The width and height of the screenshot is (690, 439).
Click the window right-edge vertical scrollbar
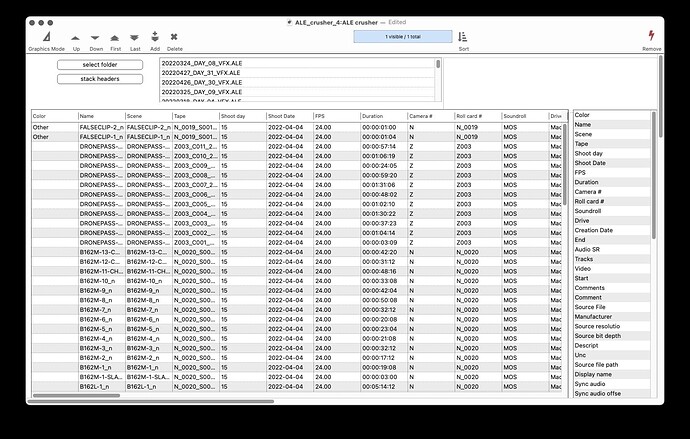661,96
